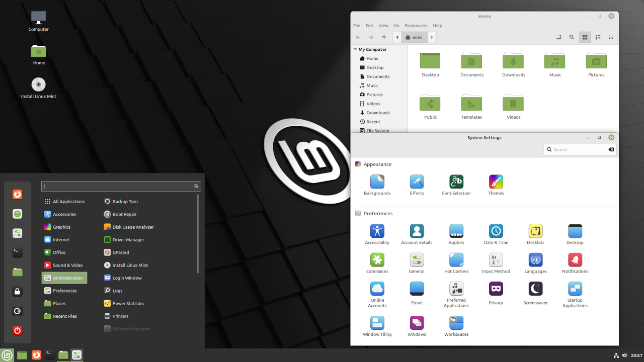644x362 pixels.
Task: Toggle the location entry mode in file manager
Action: pyautogui.click(x=558, y=37)
